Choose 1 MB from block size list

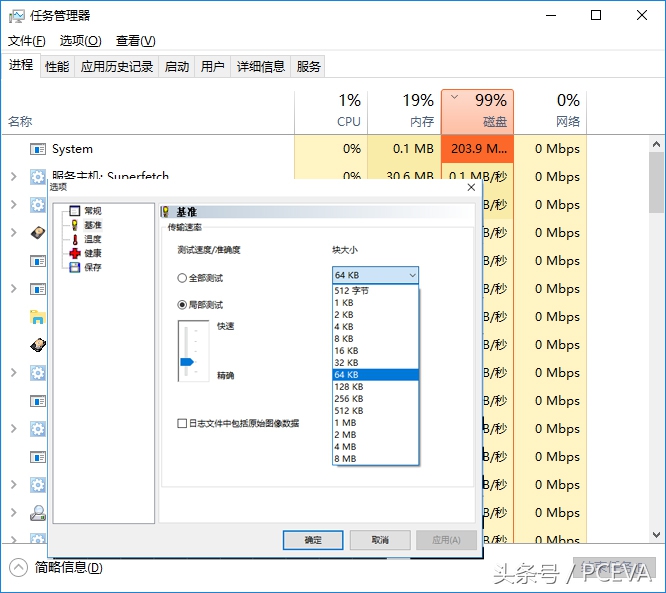pos(375,423)
